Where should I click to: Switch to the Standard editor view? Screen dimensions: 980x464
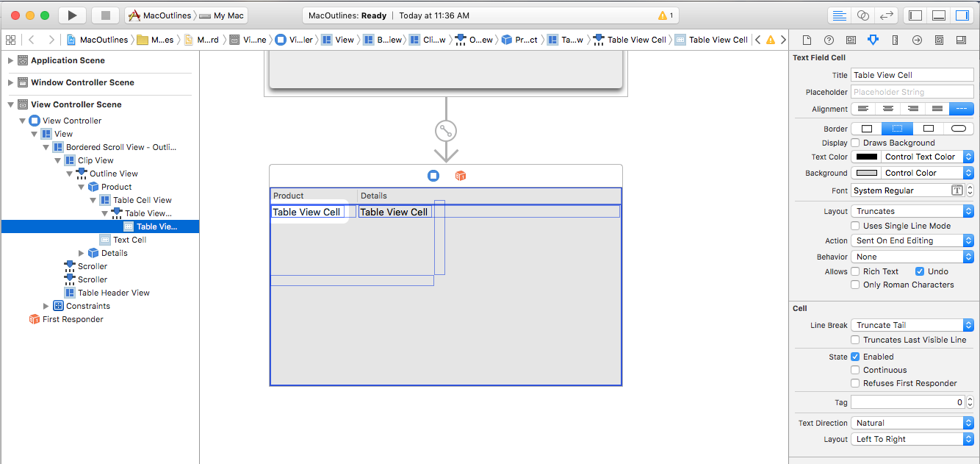coord(838,15)
